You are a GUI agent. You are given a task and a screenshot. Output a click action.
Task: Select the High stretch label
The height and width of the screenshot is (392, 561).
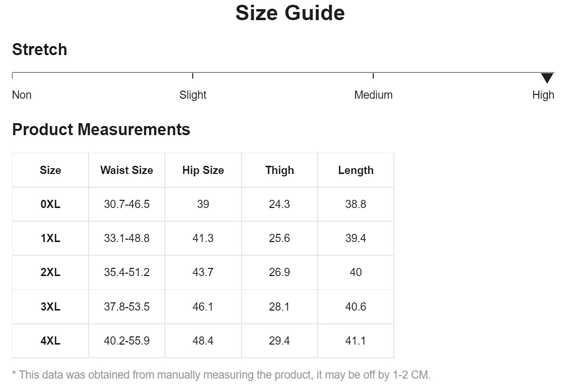(543, 95)
